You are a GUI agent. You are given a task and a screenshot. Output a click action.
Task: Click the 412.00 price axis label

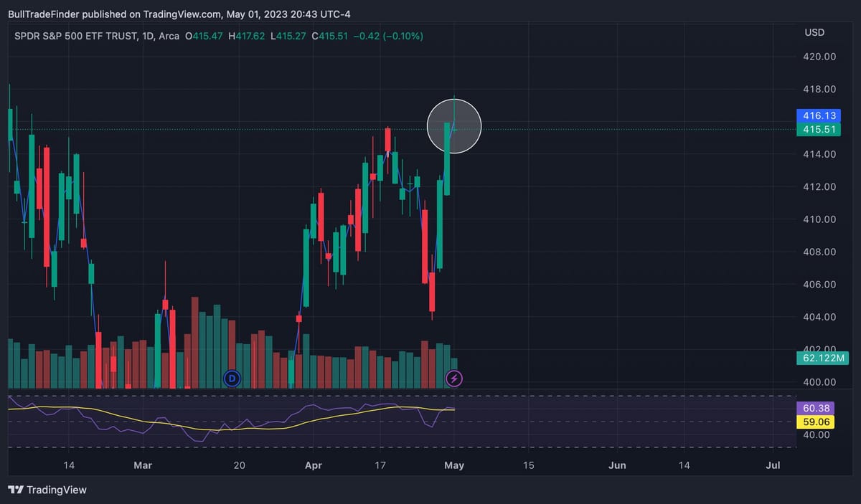[x=819, y=186]
